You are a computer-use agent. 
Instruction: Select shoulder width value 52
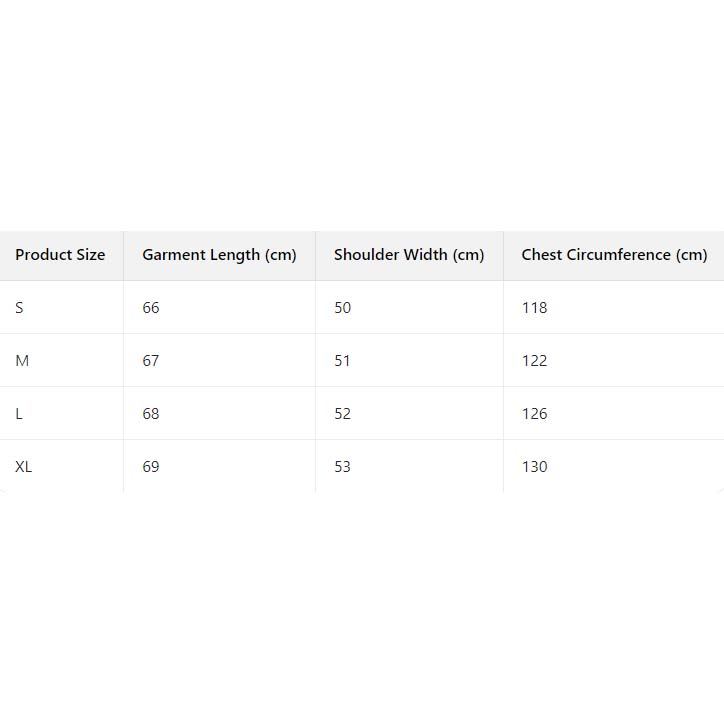click(x=343, y=414)
